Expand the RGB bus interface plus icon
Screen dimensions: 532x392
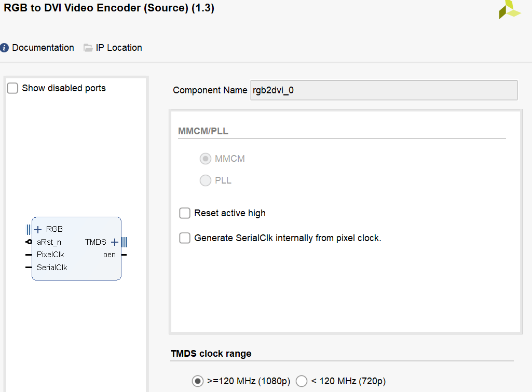(38, 230)
